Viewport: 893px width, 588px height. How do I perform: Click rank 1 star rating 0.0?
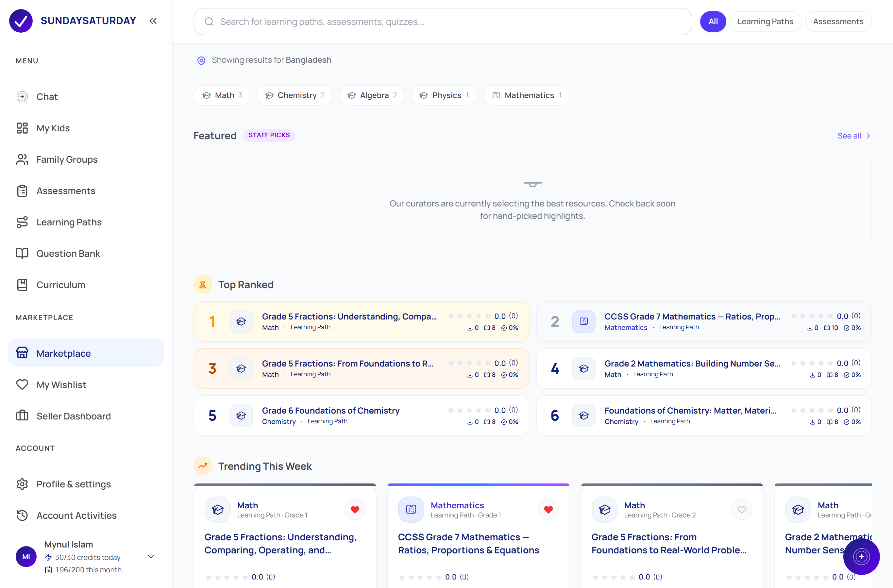tap(483, 316)
